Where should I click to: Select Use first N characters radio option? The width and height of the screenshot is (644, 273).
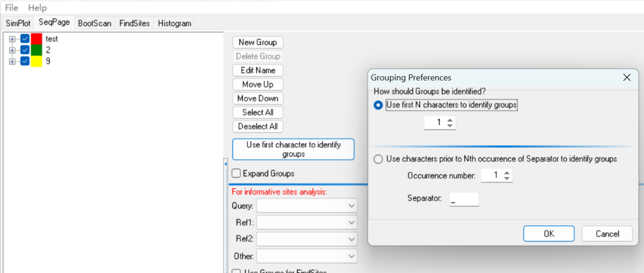(x=377, y=105)
